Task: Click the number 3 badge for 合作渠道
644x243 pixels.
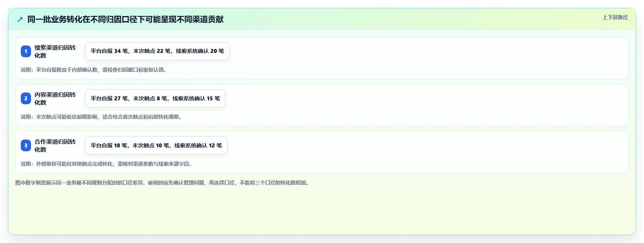Action: coord(26,145)
